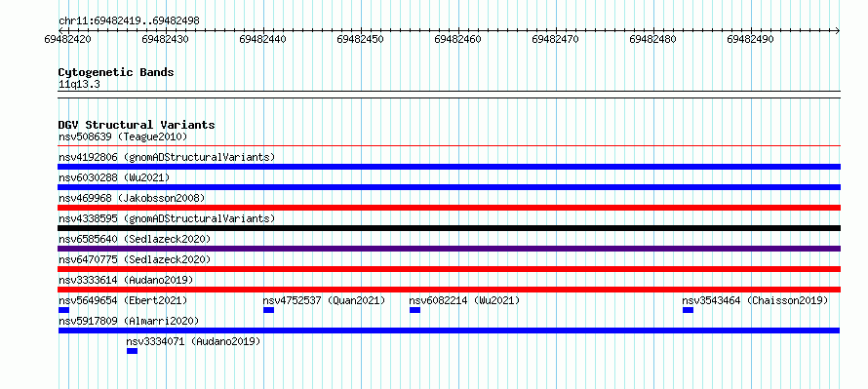The image size is (868, 389).
Task: Open nsv5917809 (Almarri2020) label
Action: point(129,321)
